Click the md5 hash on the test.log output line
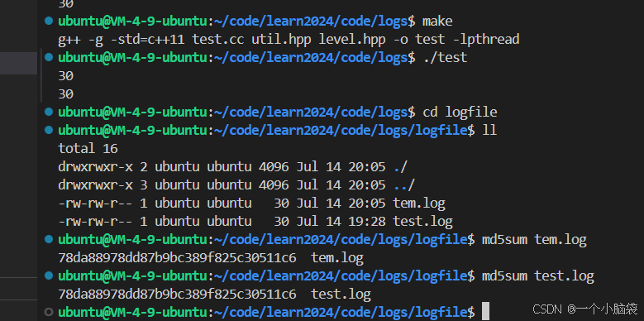 [x=177, y=295]
